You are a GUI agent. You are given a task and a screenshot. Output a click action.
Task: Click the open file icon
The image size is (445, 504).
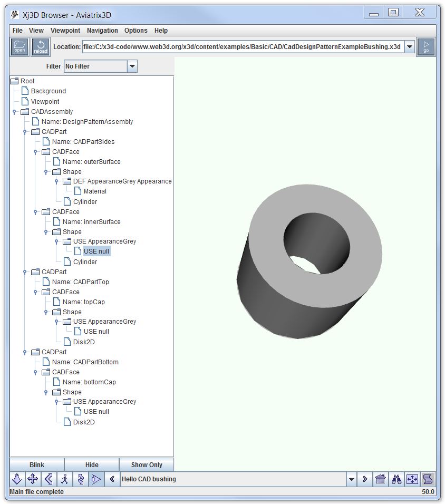[x=20, y=46]
